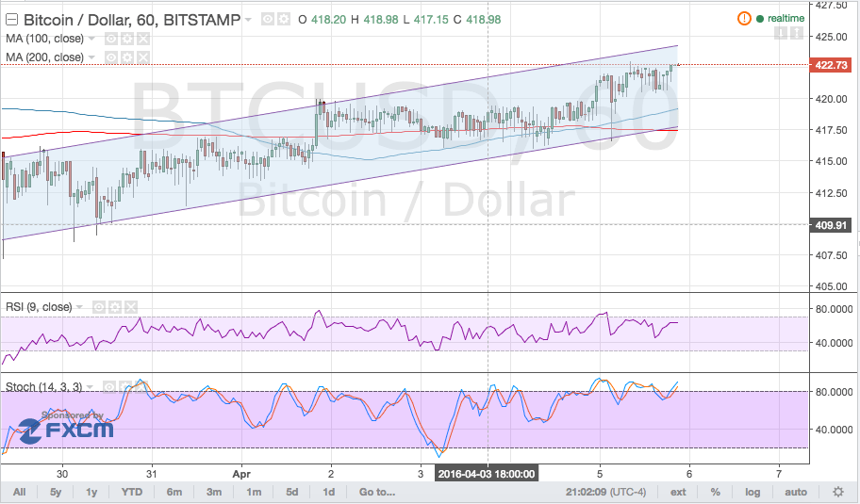Screen dimensions: 860x504
Task: Move main pane down with arrow icon
Action: (781, 34)
